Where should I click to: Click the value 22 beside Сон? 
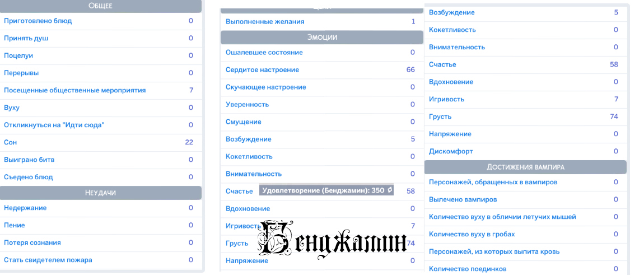coord(189,142)
